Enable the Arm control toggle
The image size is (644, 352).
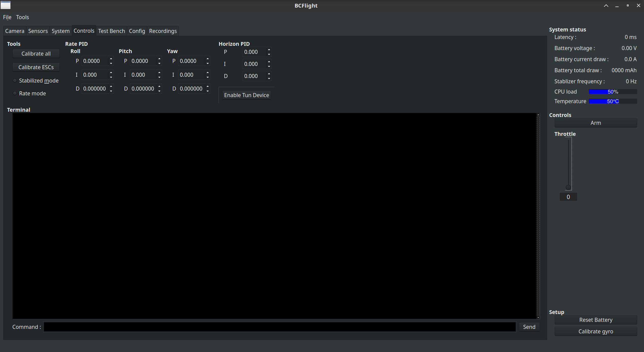[595, 123]
